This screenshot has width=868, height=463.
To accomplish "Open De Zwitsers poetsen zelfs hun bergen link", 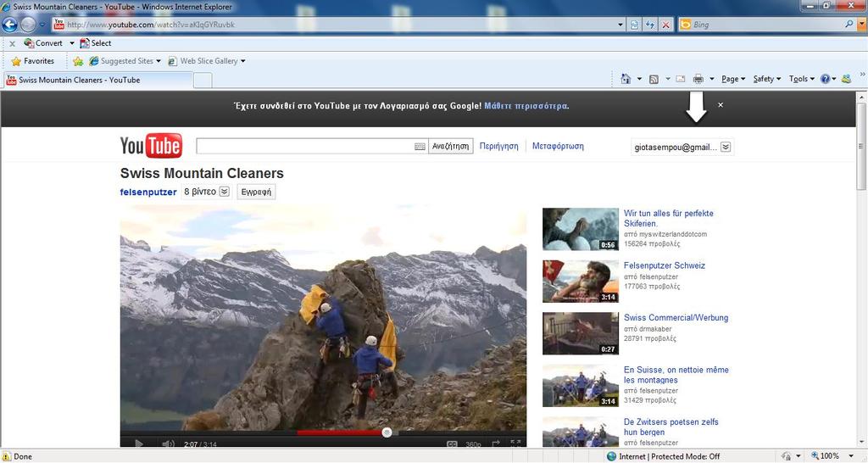I will pos(671,427).
